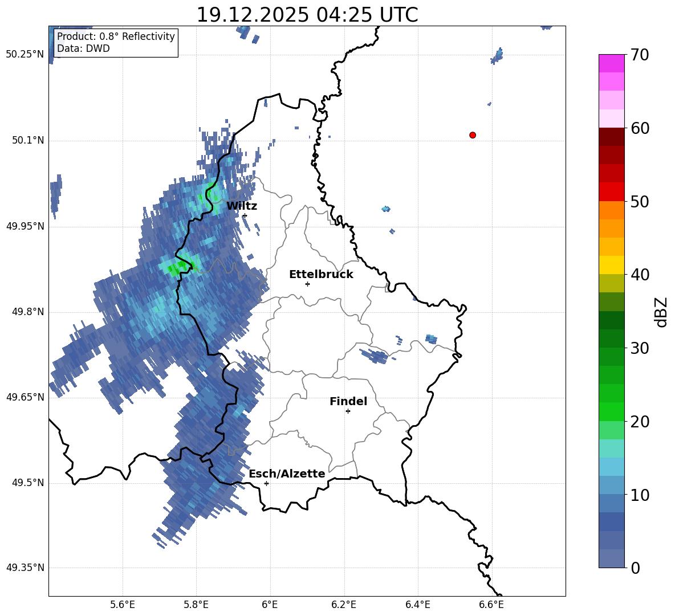Click the Ettelbruck city label

(321, 275)
